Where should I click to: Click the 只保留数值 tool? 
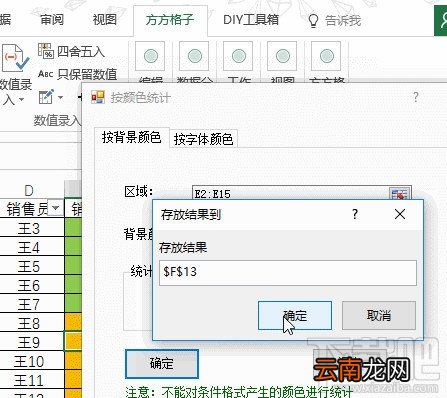point(78,74)
